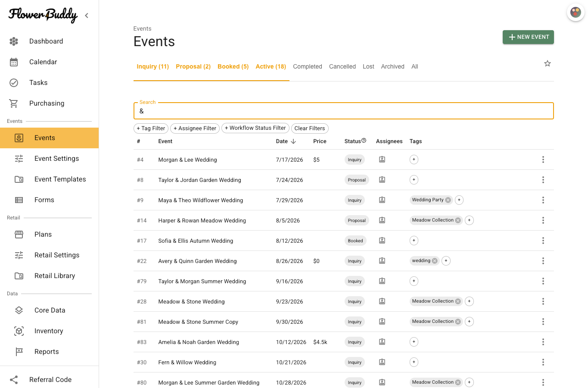The image size is (588, 388).
Task: Add another tag to Meadow & Stone Wedding
Action: point(470,301)
